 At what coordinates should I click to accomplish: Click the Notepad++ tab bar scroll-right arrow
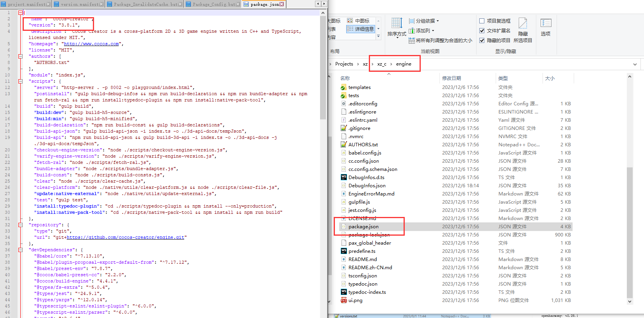(x=324, y=4)
